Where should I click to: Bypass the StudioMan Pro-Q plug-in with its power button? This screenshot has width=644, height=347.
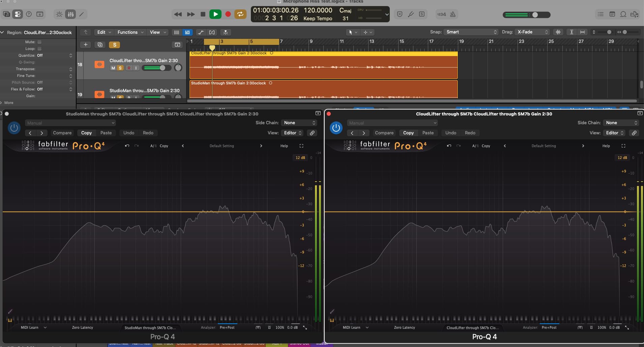coord(14,128)
